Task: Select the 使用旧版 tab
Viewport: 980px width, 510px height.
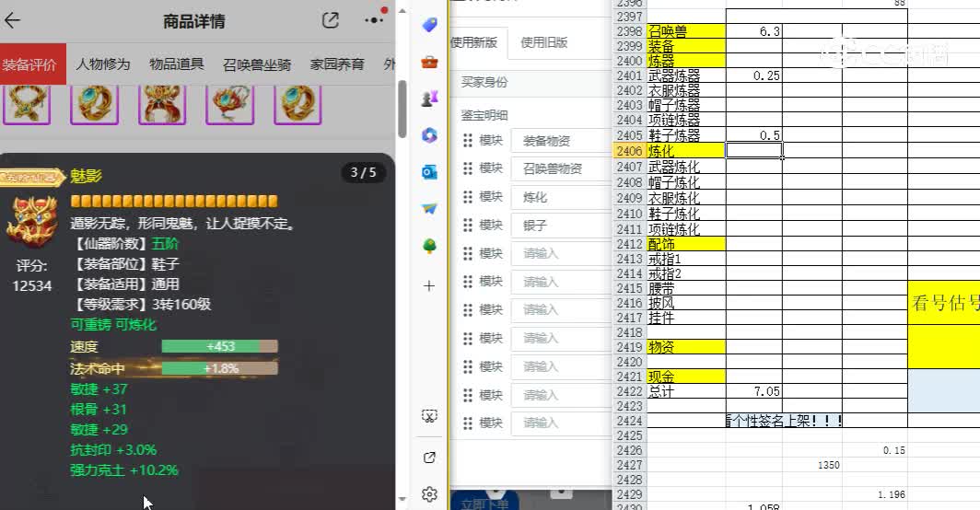Action: 544,42
